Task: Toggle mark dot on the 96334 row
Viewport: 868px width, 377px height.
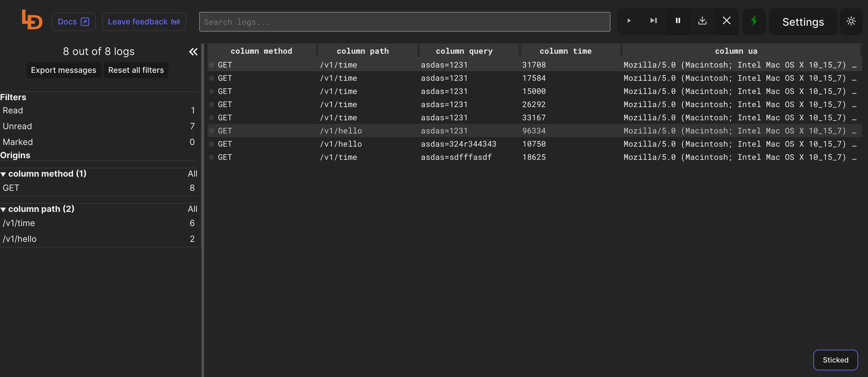Action: (x=212, y=131)
